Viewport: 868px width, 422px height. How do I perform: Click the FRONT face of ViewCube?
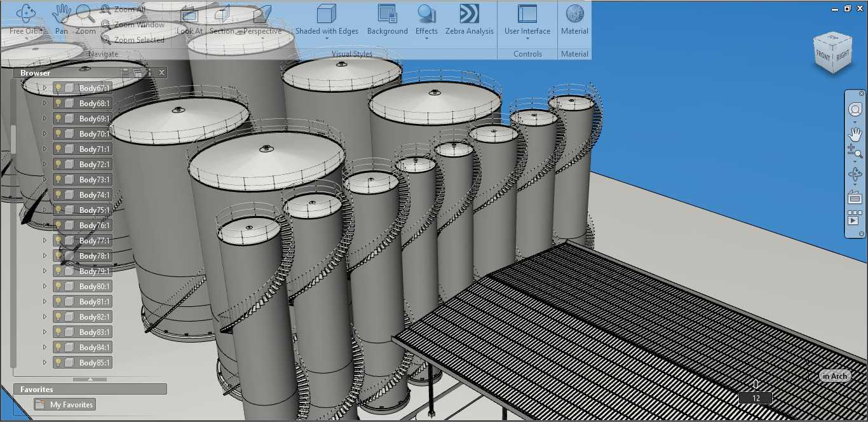click(824, 57)
